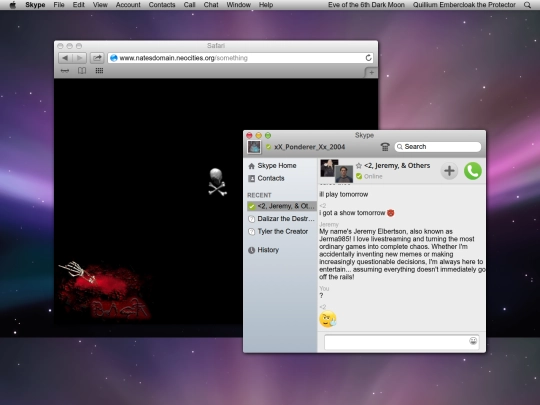Click the 'ill play tomorrow' message
This screenshot has width=540, height=405.
pyautogui.click(x=343, y=195)
